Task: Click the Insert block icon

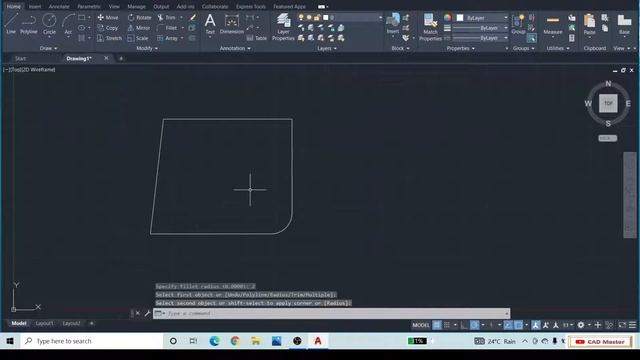Action: [x=393, y=23]
